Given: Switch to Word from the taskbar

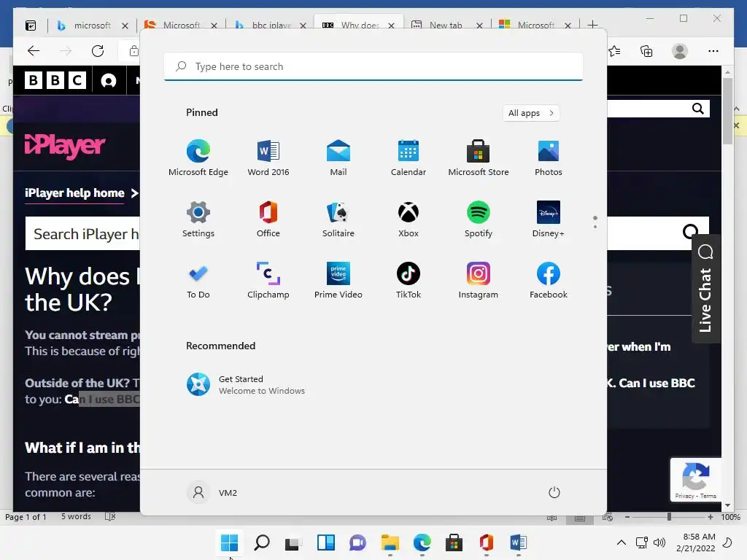Looking at the screenshot, I should coord(519,542).
